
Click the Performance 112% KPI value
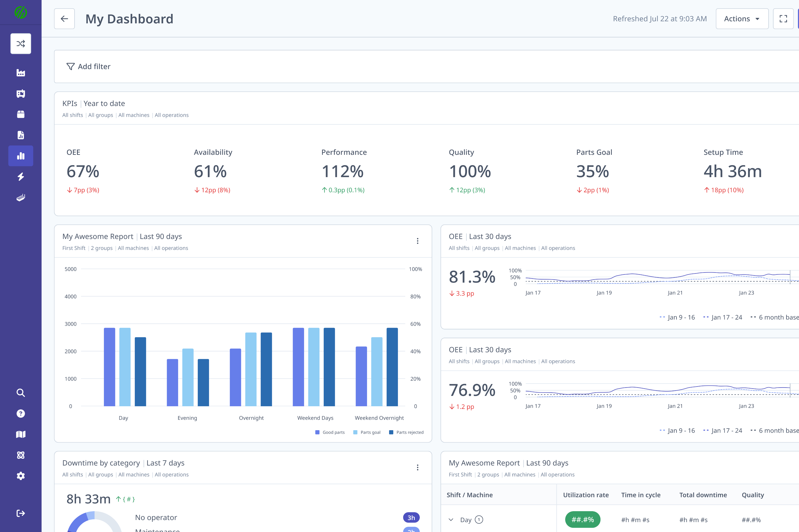coord(343,171)
